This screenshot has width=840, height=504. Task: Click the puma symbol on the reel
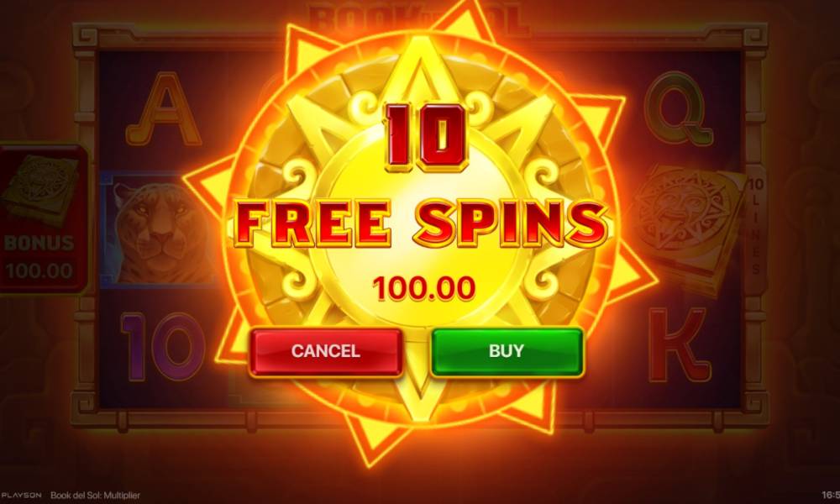coord(160,229)
